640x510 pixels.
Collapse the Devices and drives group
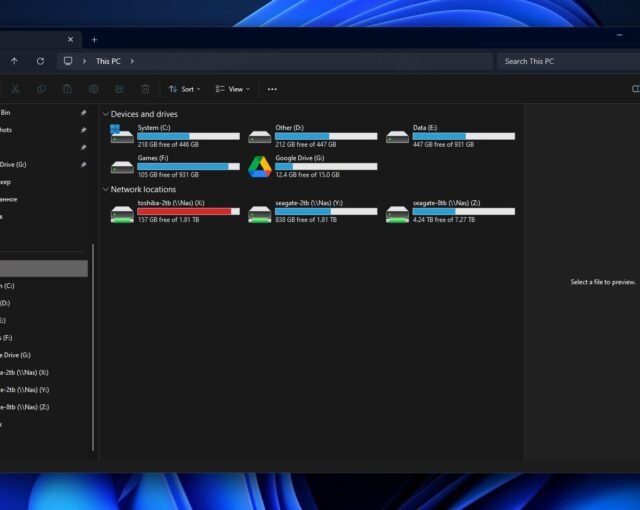point(105,114)
